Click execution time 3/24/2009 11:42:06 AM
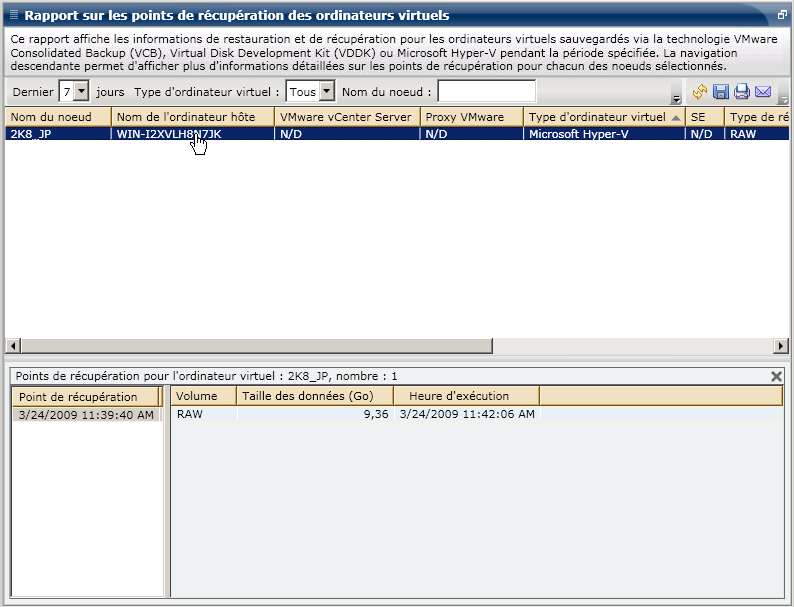 466,414
